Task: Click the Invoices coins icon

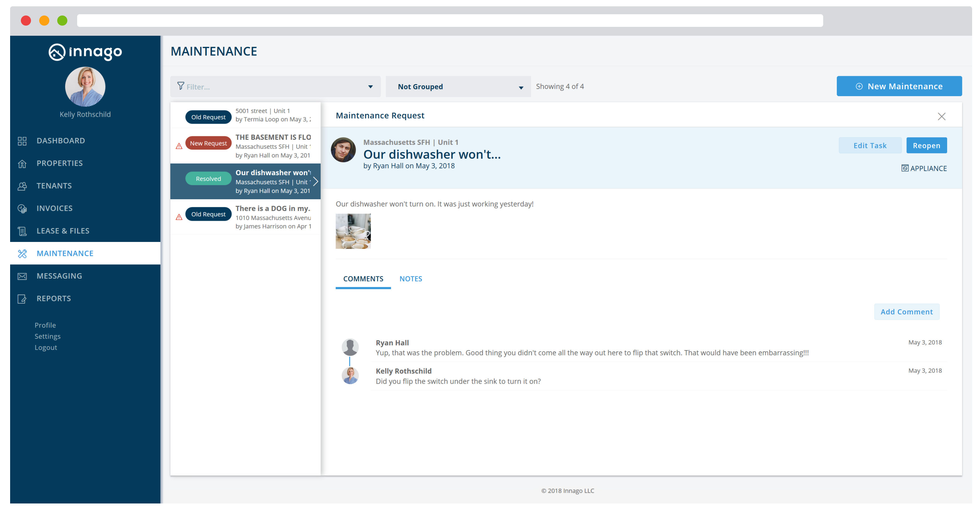Action: pos(22,209)
